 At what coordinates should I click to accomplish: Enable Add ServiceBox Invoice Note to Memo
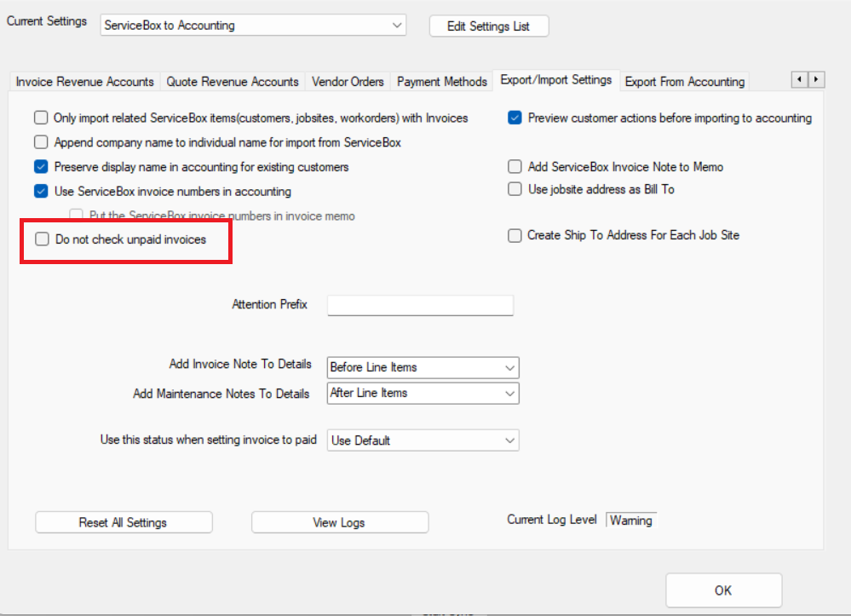coord(515,167)
